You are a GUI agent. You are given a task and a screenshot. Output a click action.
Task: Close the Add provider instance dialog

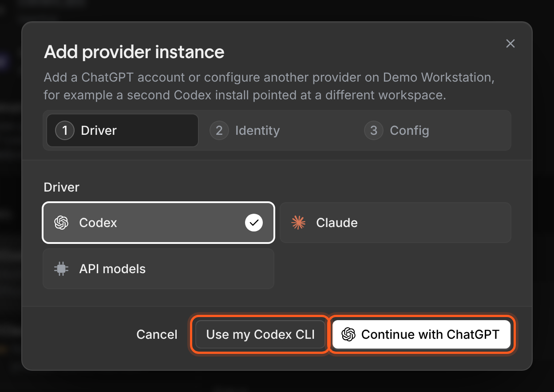click(x=510, y=43)
